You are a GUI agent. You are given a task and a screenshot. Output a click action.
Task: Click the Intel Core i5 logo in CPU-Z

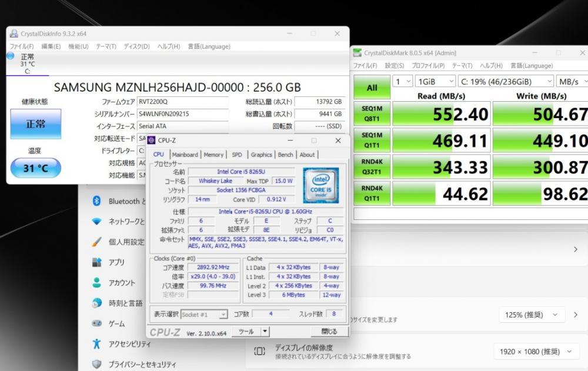point(321,185)
